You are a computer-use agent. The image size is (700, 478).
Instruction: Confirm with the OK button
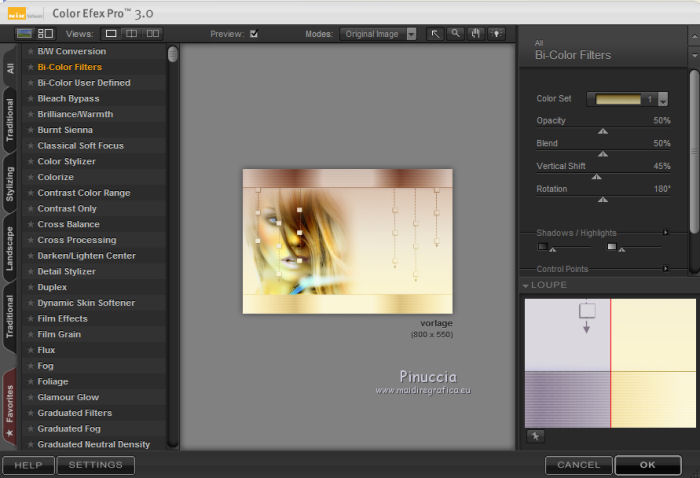click(648, 465)
